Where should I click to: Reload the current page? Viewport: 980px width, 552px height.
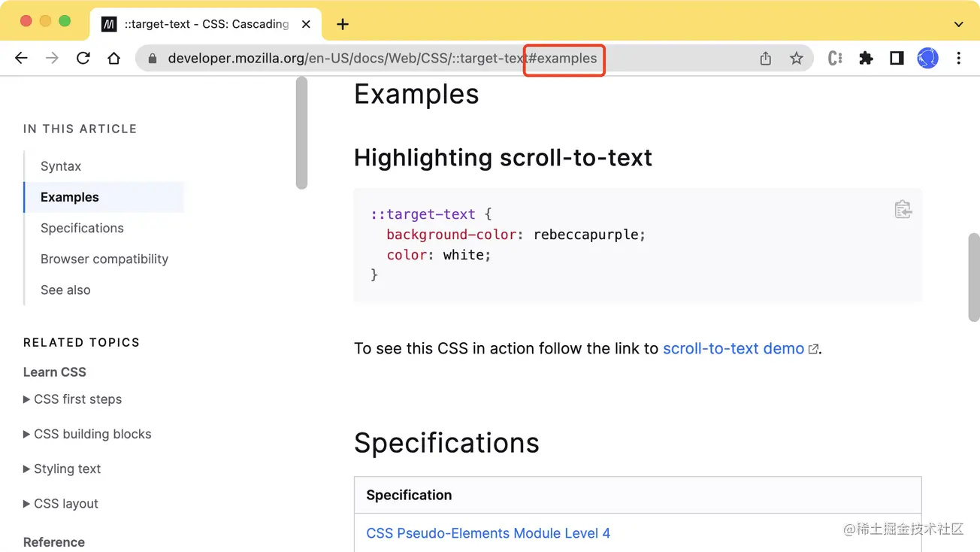click(83, 58)
